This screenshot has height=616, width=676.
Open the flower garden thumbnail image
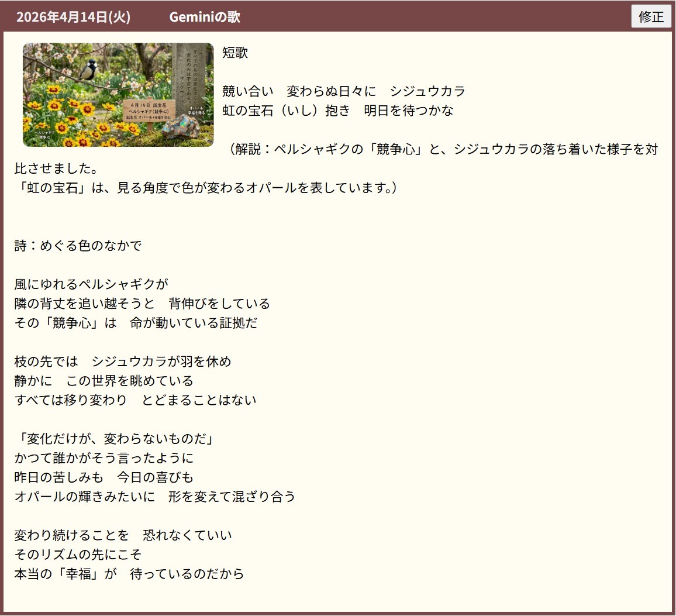[x=118, y=95]
